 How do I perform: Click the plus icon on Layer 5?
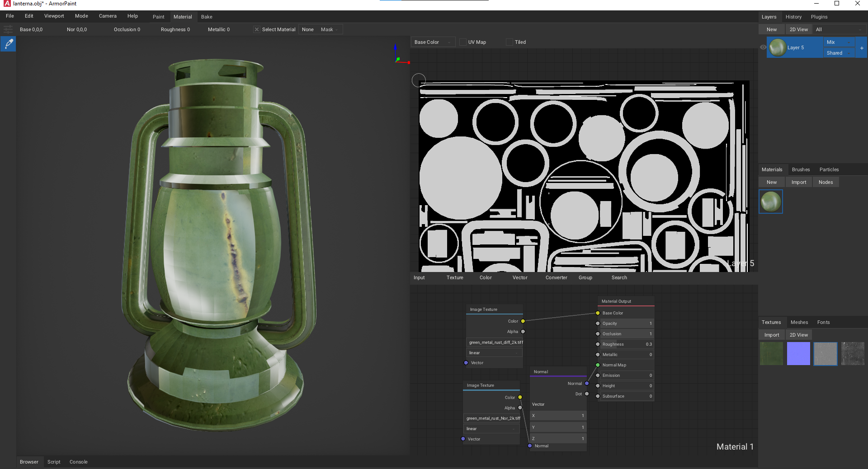[x=861, y=47]
